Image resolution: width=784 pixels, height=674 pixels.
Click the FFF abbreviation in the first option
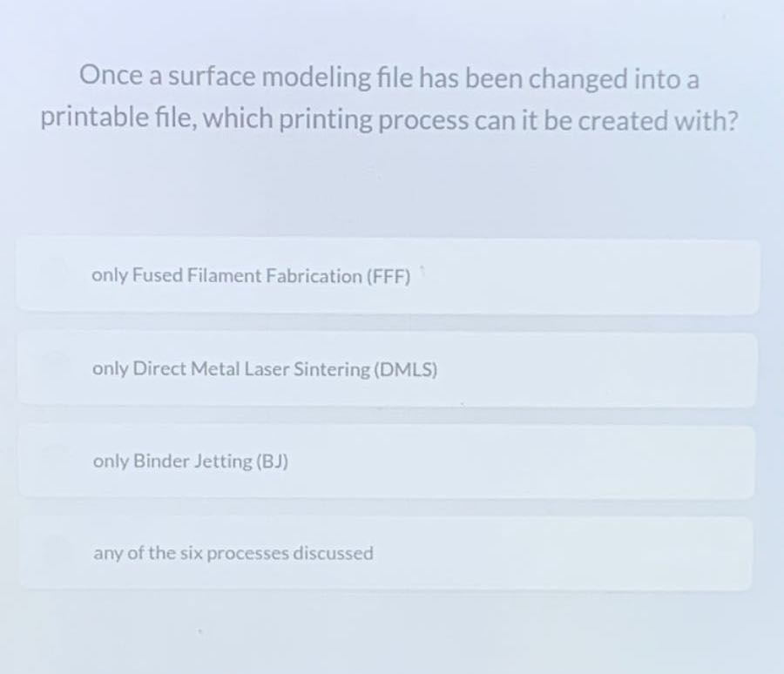point(389,276)
